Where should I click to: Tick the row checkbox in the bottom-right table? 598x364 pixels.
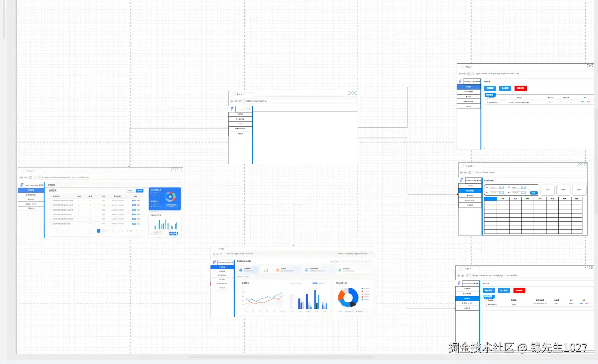pos(486,304)
